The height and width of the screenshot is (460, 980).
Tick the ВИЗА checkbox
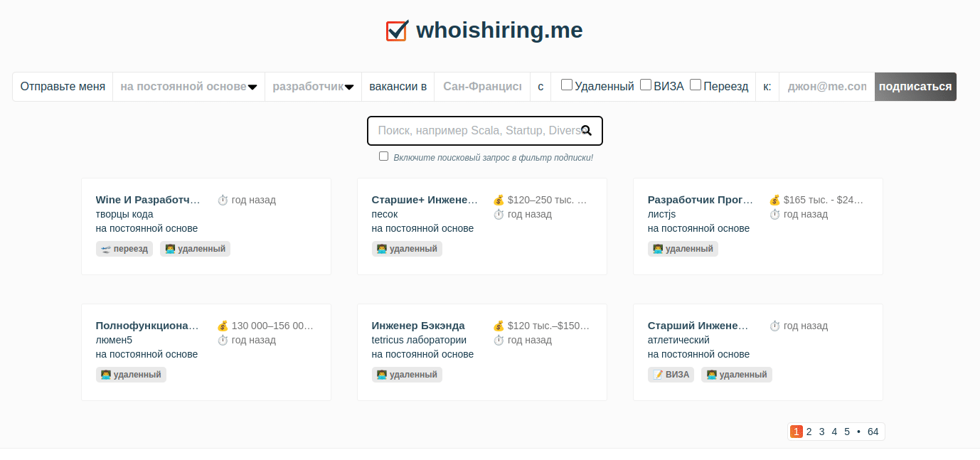(x=646, y=85)
